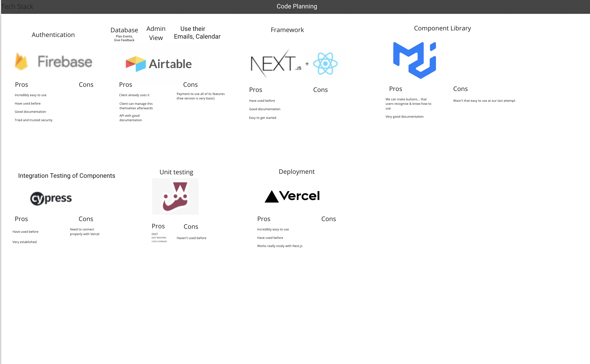The image size is (590, 364).
Task: Select 'Use their Emails, Calendar' heading
Action: [197, 33]
